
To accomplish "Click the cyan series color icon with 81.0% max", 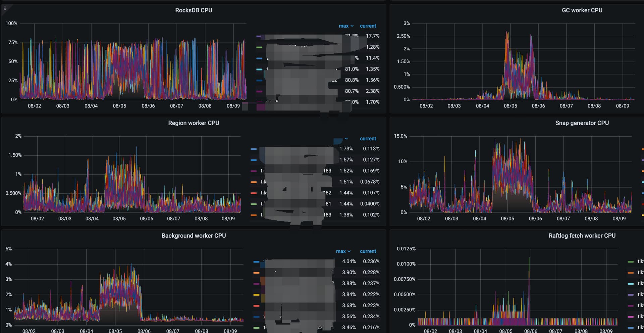I will [x=259, y=69].
